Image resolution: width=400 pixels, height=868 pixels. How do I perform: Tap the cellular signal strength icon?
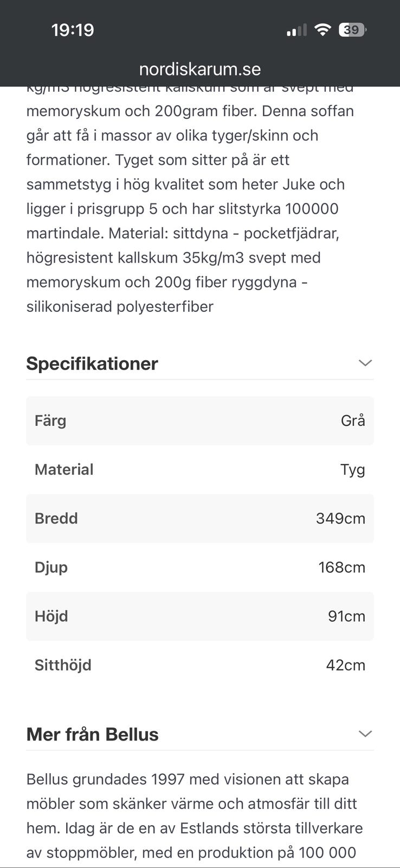[296, 30]
